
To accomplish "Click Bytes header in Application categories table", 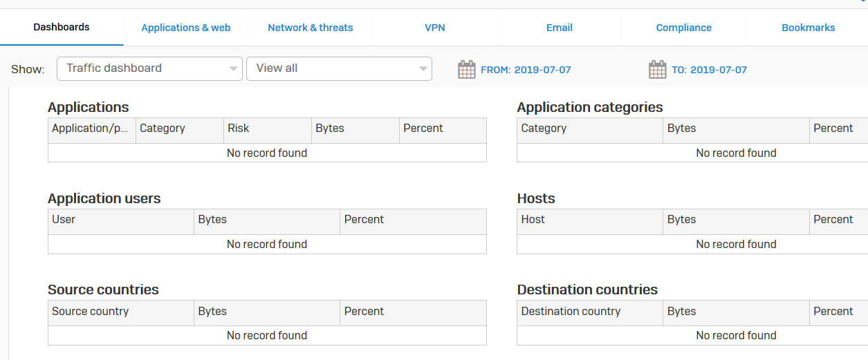I will click(681, 129).
